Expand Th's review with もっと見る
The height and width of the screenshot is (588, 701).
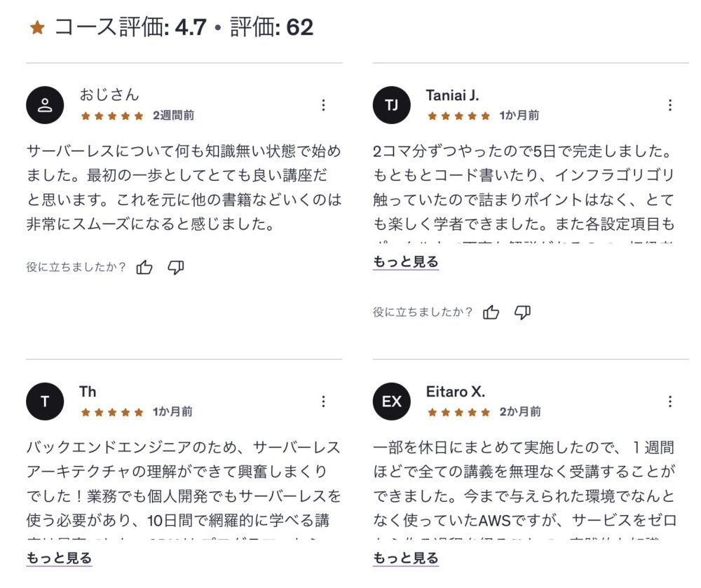pos(59,559)
